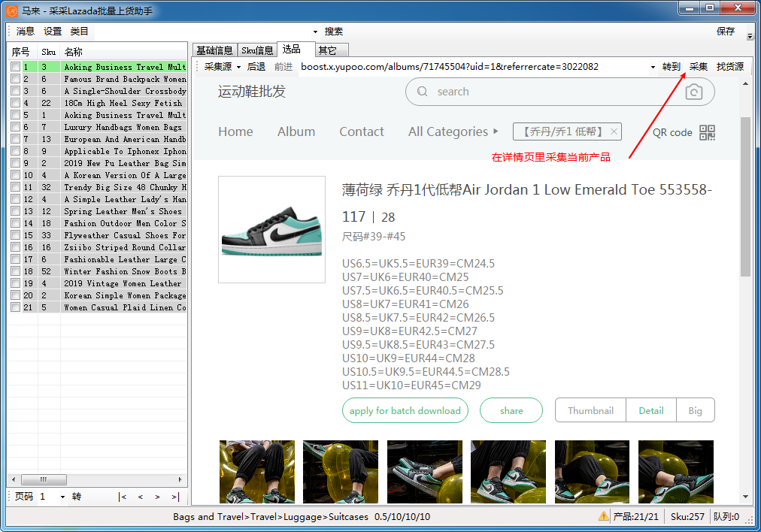The width and height of the screenshot is (761, 532).
Task: Check the European And American Handb row
Action: pyautogui.click(x=16, y=139)
